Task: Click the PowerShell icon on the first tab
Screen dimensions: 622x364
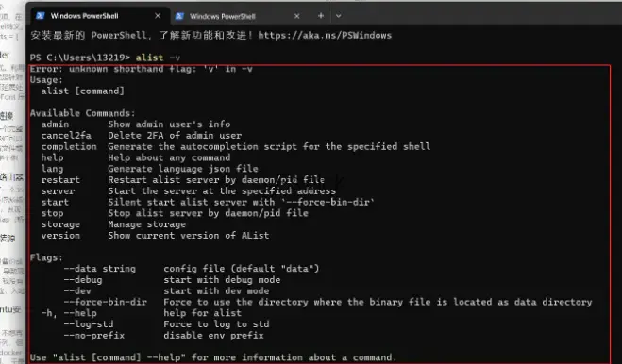Action: 40,16
